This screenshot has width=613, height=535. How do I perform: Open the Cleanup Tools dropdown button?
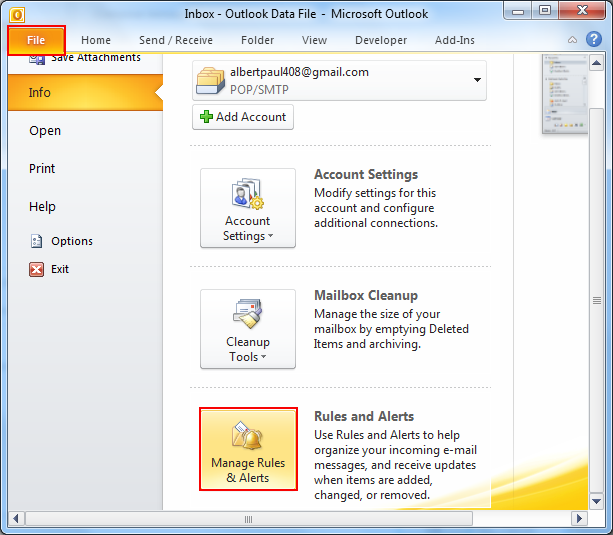coord(248,329)
